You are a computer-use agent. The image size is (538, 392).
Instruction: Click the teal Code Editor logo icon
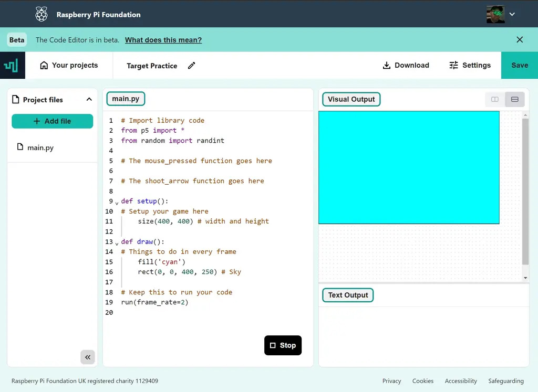(x=11, y=65)
